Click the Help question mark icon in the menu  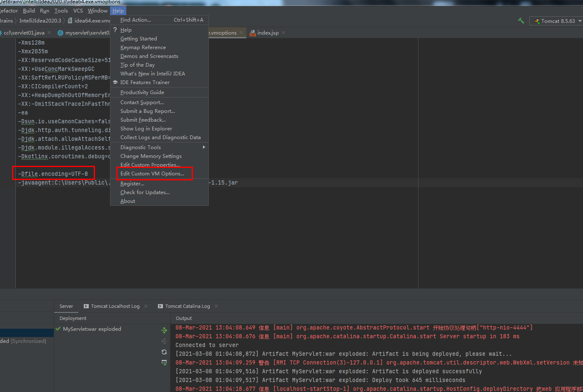click(x=115, y=30)
